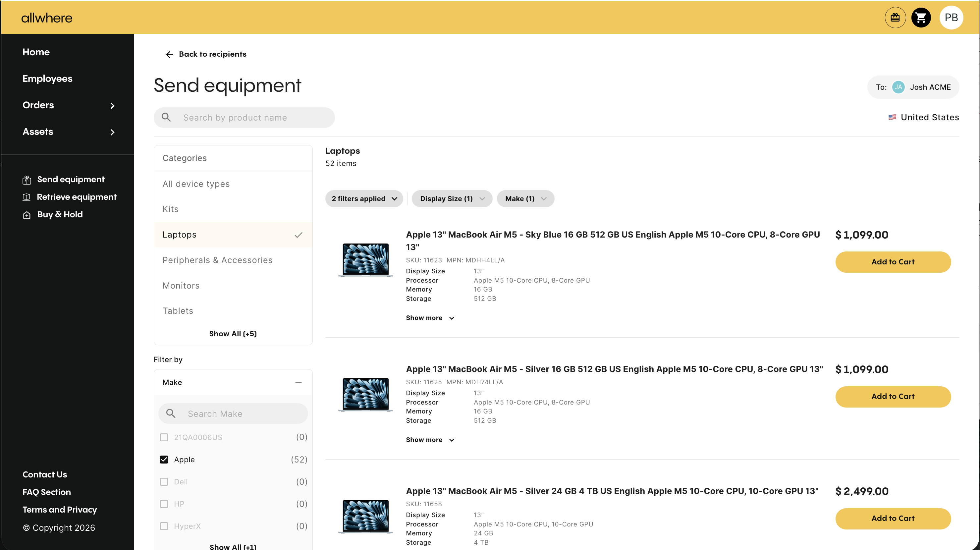Click the Send equipment gift icon in sidebar
This screenshot has width=980, height=550.
tap(27, 180)
